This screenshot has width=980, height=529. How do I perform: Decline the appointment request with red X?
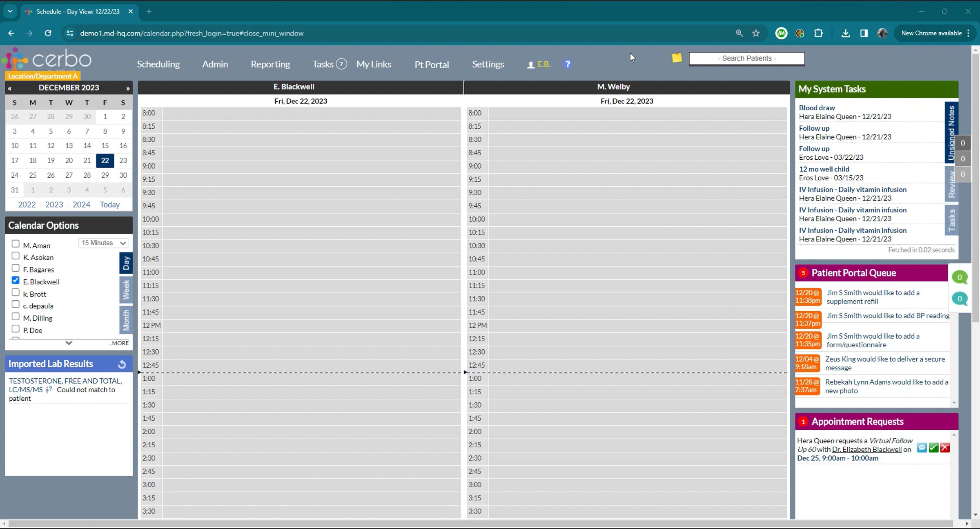[945, 448]
